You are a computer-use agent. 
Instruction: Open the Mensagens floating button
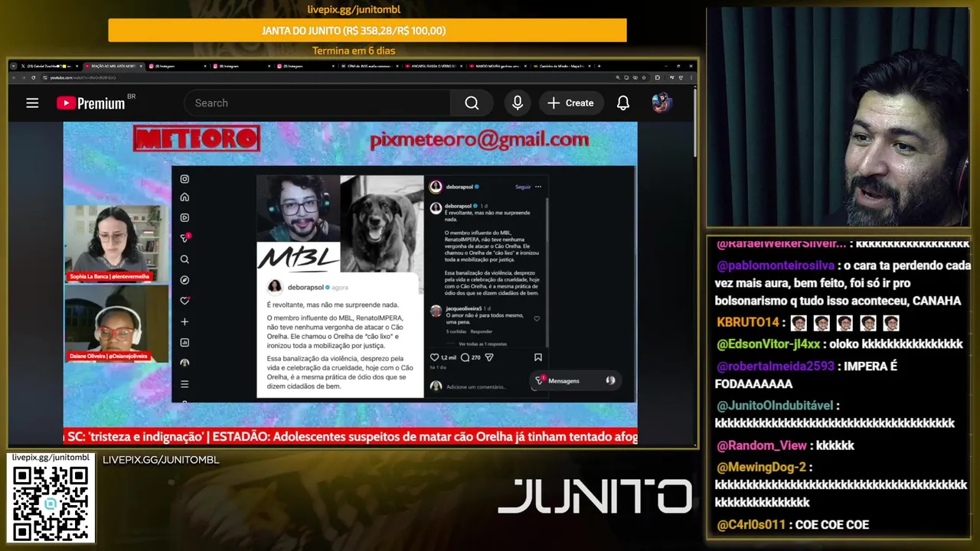click(x=576, y=380)
